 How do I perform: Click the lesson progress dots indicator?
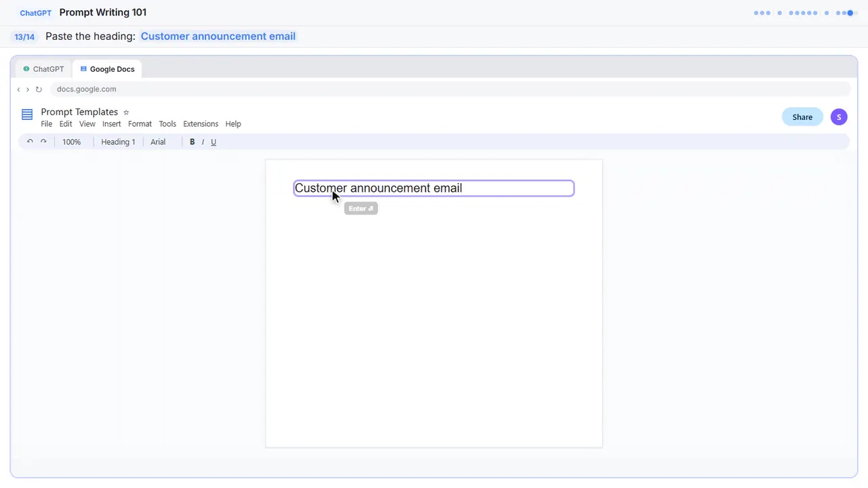click(806, 13)
